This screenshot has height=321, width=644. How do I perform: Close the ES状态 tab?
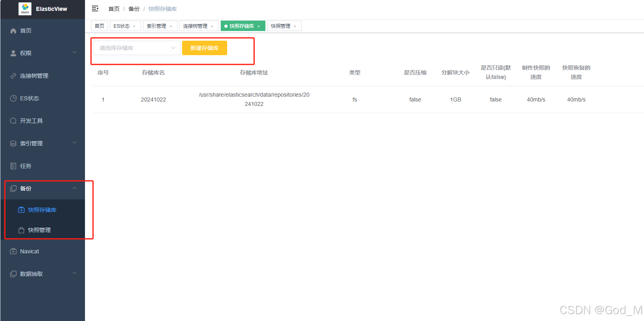pyautogui.click(x=134, y=26)
